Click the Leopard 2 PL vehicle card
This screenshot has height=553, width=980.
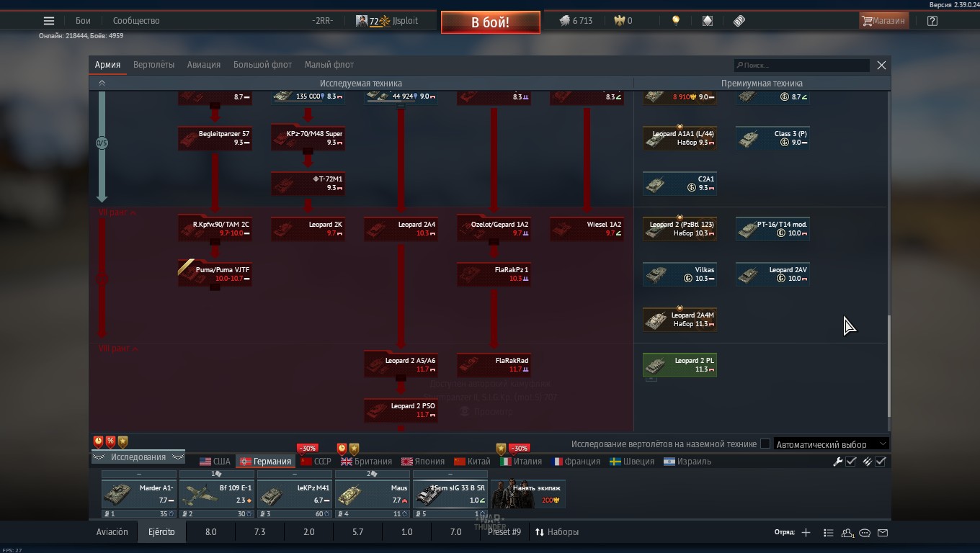coord(680,365)
